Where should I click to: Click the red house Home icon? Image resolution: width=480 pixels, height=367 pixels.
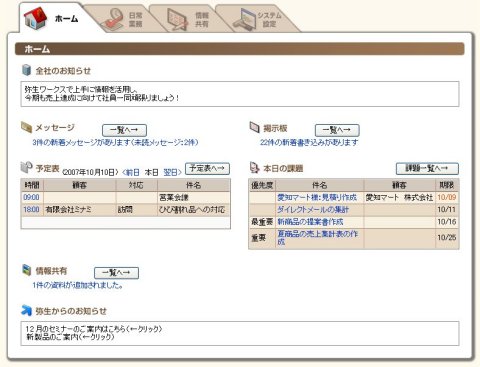coord(36,18)
